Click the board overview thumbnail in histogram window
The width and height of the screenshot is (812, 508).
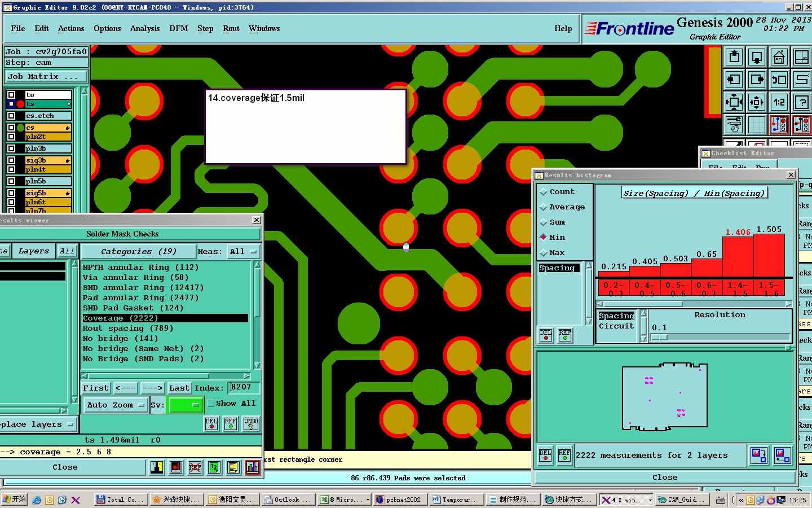click(664, 396)
